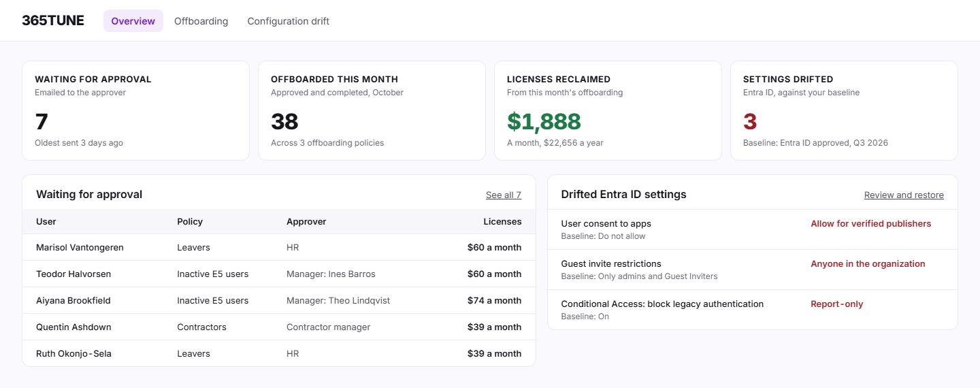The height and width of the screenshot is (388, 980).
Task: Click the $74 a month value
Action: (x=494, y=301)
